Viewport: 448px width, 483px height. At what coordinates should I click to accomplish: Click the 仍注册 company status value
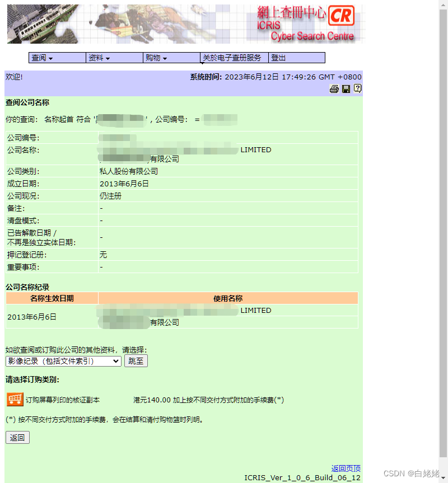pos(110,196)
